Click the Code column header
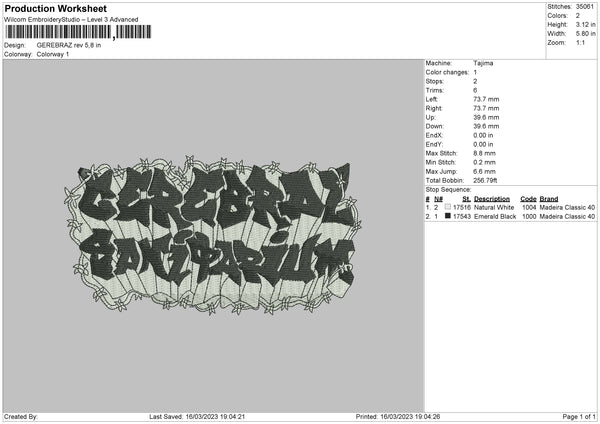Viewport: 600px width, 424px height. click(528, 199)
